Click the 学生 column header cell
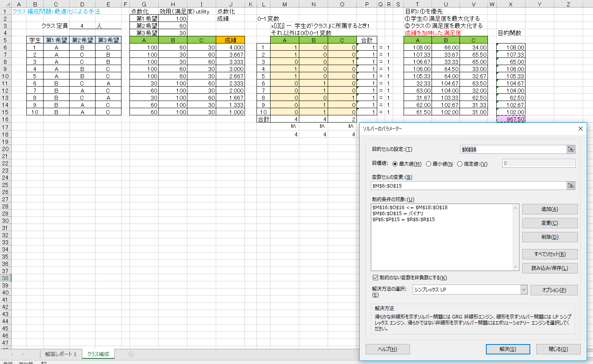The height and width of the screenshot is (364, 593). point(35,40)
